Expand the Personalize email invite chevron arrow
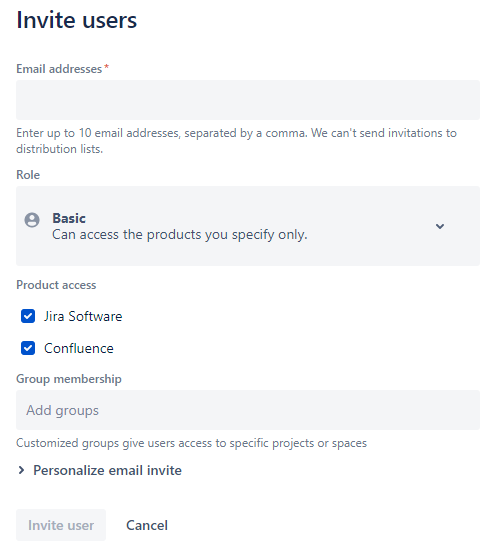The image size is (495, 548). click(x=21, y=470)
